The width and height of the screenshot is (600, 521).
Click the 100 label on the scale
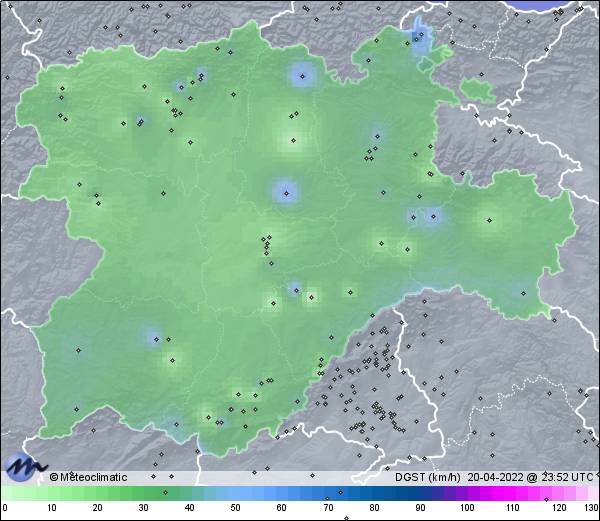(x=467, y=508)
